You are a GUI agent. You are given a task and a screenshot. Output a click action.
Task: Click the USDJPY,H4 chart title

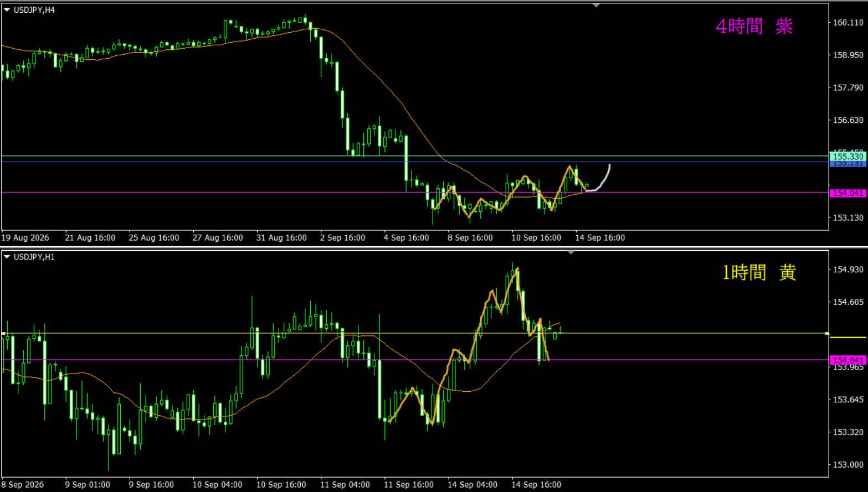(34, 10)
